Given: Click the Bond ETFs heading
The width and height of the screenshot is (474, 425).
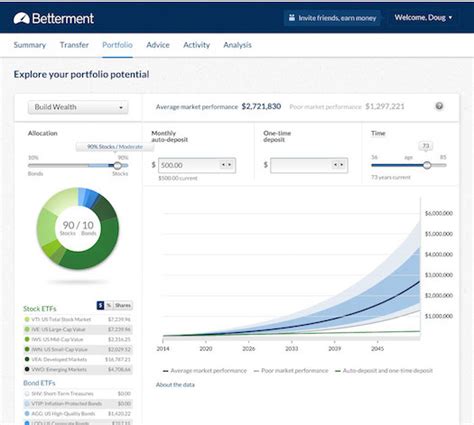Looking at the screenshot, I should [x=39, y=383].
